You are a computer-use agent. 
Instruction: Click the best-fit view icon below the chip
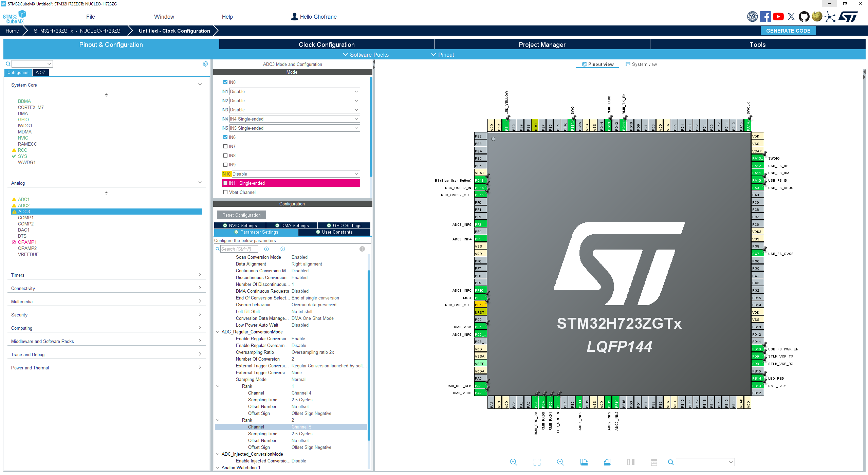[537, 462]
